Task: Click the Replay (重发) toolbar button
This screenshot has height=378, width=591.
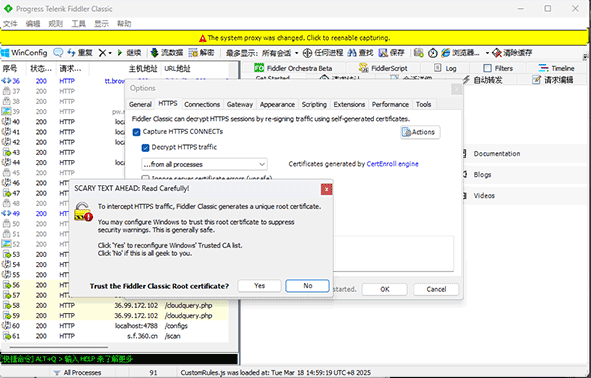Action: click(80, 53)
